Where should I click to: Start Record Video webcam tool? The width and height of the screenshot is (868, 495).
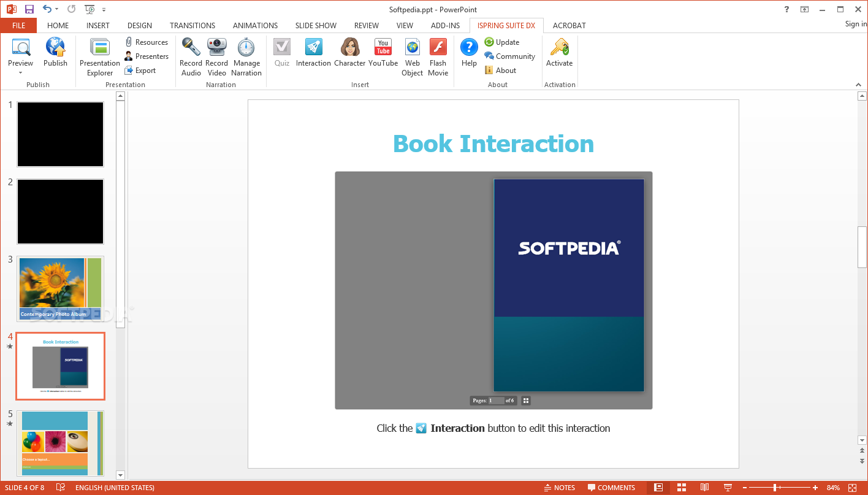pyautogui.click(x=216, y=57)
